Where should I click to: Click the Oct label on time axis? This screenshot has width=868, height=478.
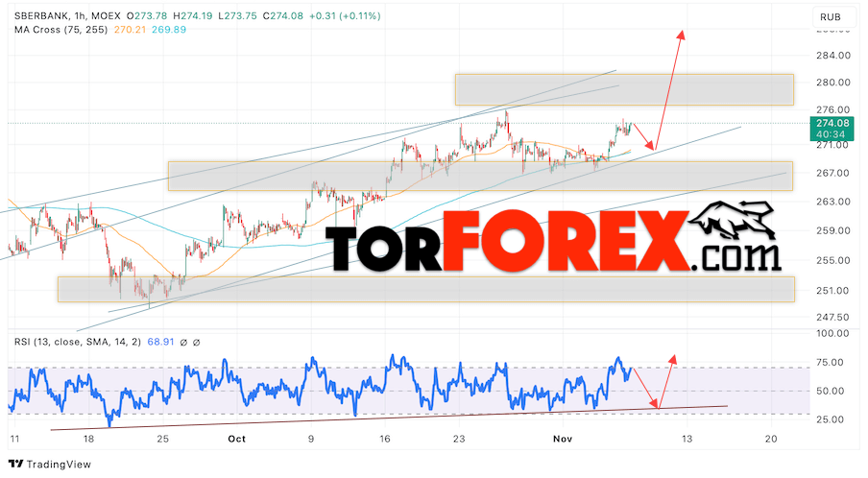(x=236, y=440)
